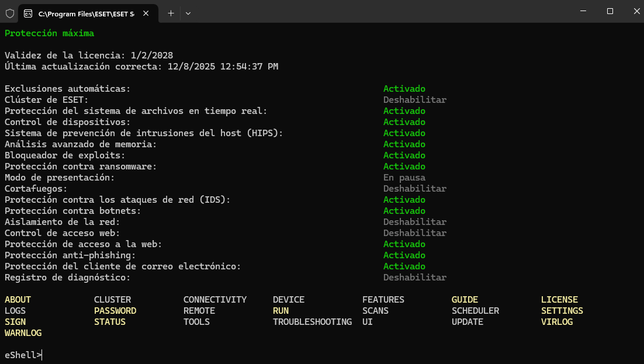Open a new terminal tab with plus button
644x364 pixels.
(x=171, y=13)
